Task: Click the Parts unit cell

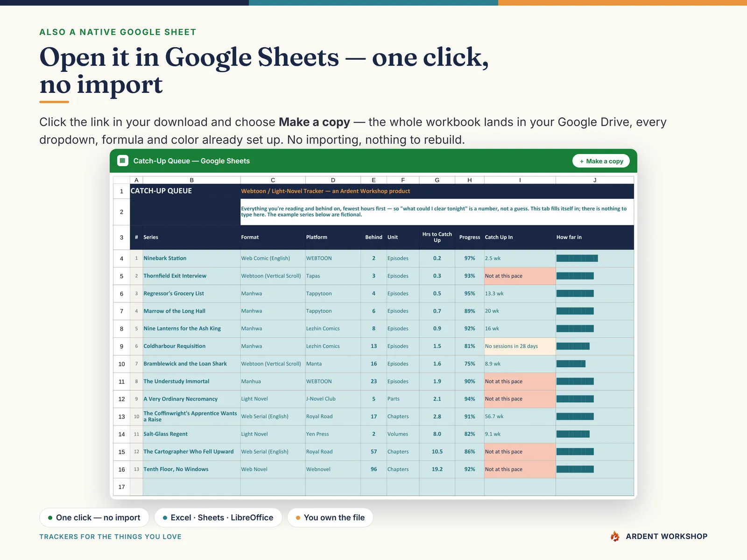Action: click(403, 399)
